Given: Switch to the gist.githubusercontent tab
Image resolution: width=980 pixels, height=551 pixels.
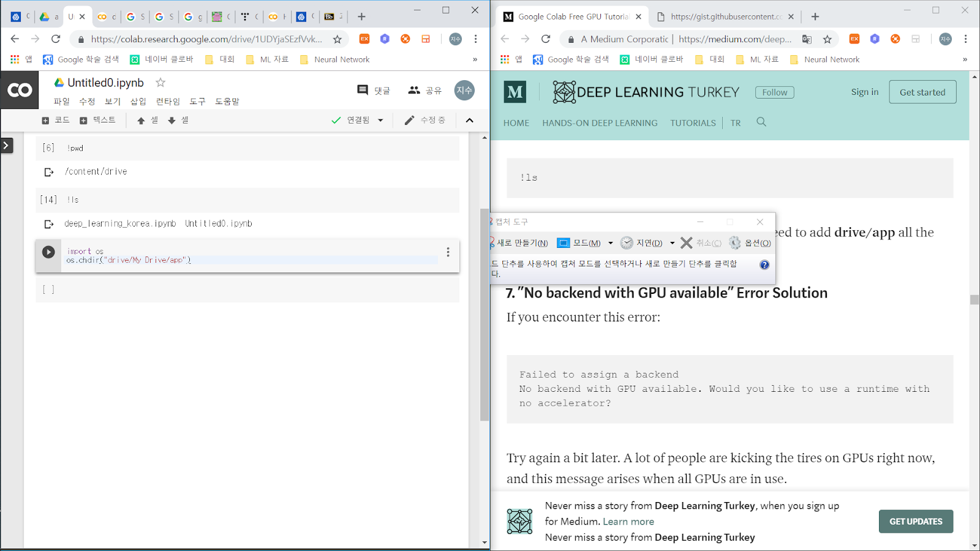Looking at the screenshot, I should click(726, 17).
